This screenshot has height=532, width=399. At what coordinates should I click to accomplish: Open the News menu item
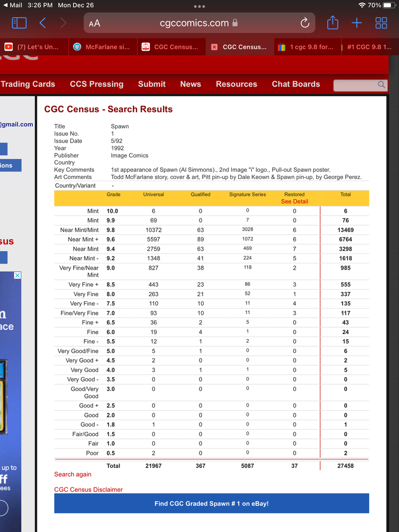(x=190, y=84)
